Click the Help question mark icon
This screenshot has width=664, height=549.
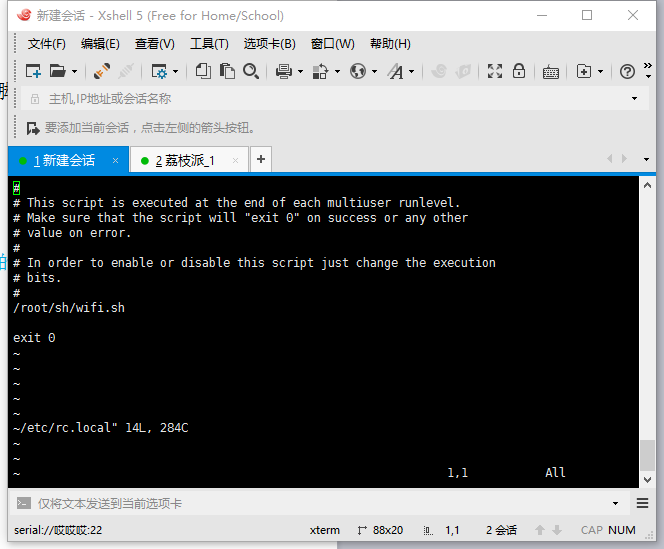627,71
